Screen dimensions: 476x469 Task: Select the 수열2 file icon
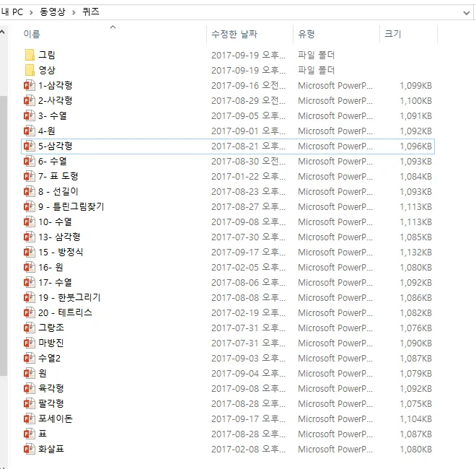click(x=30, y=359)
